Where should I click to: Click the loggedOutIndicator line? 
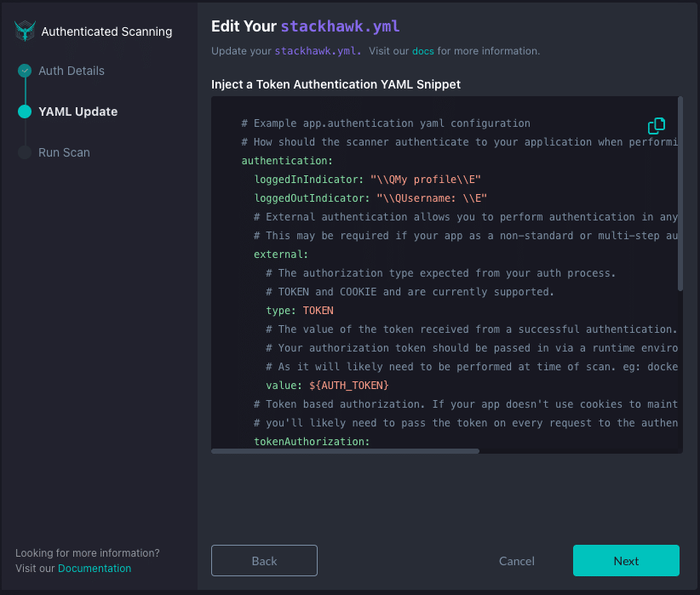point(370,198)
